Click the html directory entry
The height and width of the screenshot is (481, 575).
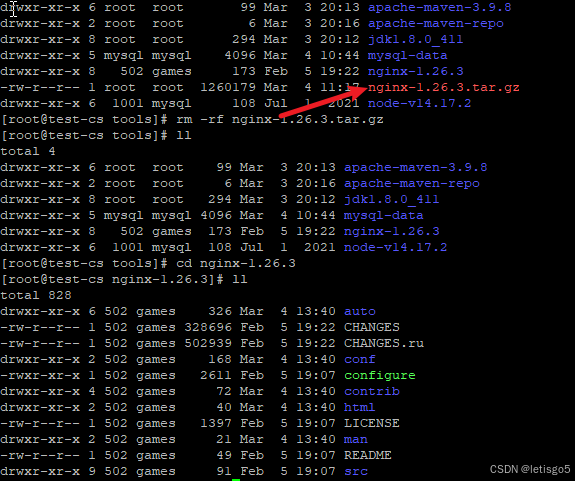point(359,407)
